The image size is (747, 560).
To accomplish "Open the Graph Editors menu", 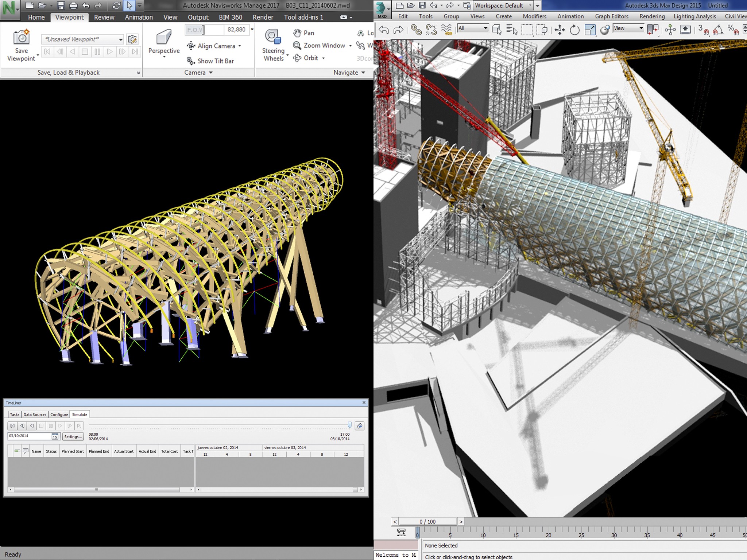I will pos(612,16).
